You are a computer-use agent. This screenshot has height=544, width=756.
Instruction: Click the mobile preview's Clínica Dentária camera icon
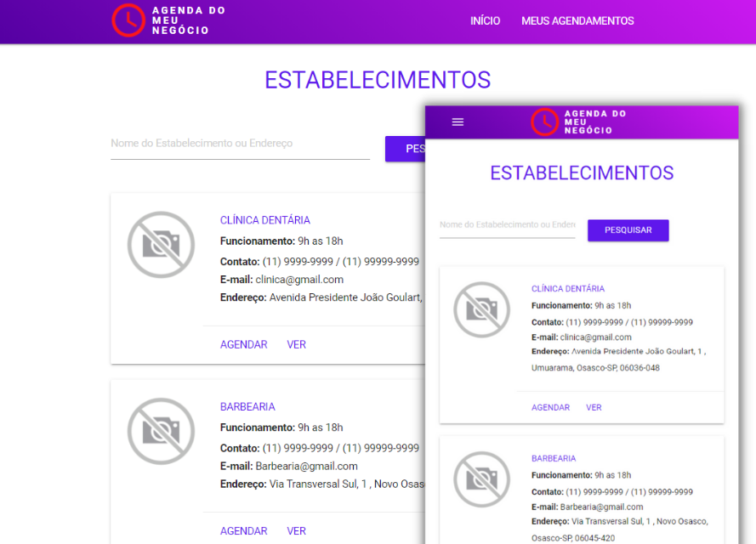tap(482, 309)
